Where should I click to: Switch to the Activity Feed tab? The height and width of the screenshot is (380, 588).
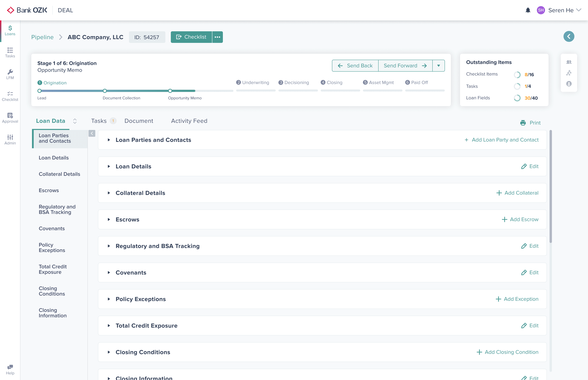tap(189, 121)
